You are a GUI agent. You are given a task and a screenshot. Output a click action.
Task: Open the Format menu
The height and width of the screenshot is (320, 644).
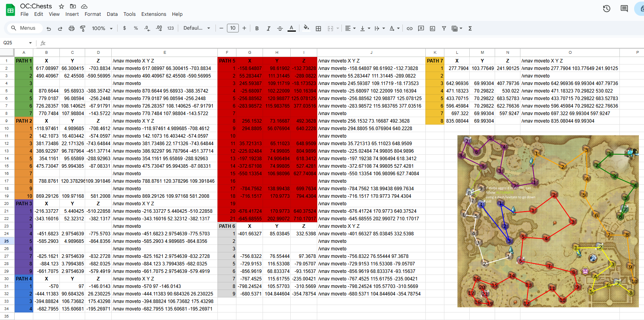click(93, 14)
